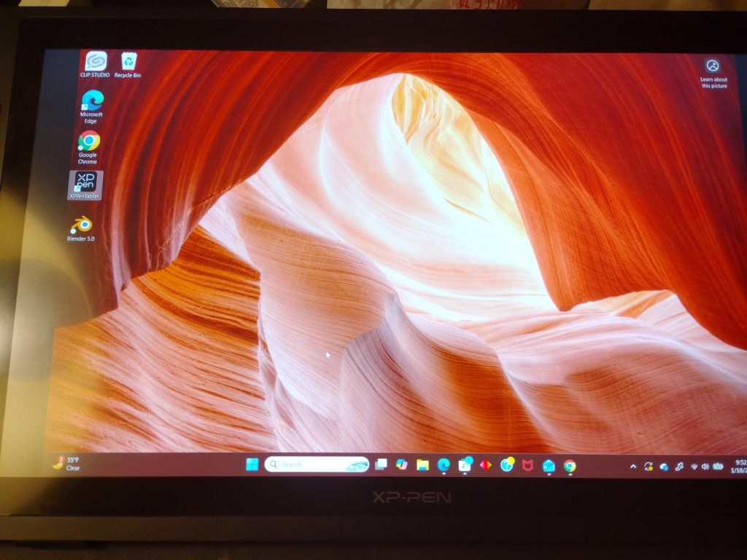Expand the hidden system tray icons
Screen dimensions: 747x560
633,466
